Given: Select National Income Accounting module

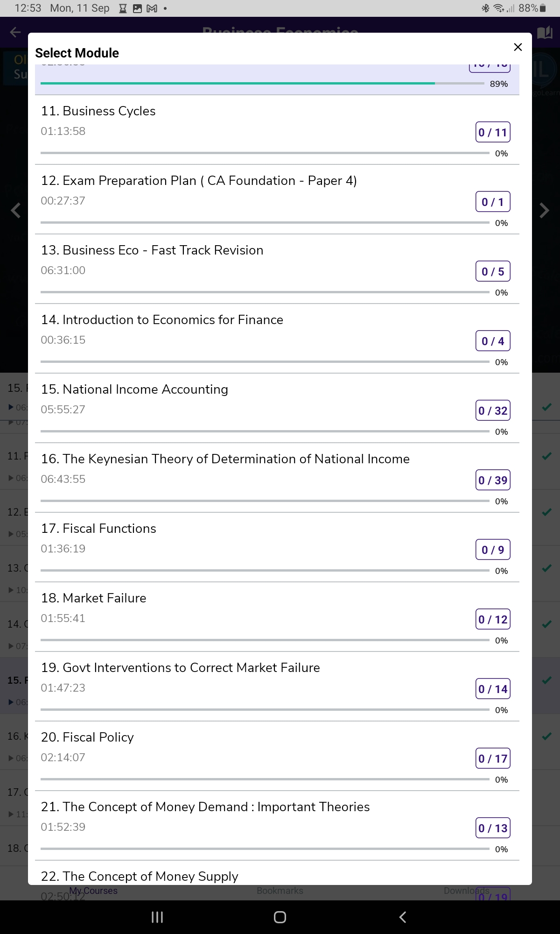Looking at the screenshot, I should click(277, 408).
